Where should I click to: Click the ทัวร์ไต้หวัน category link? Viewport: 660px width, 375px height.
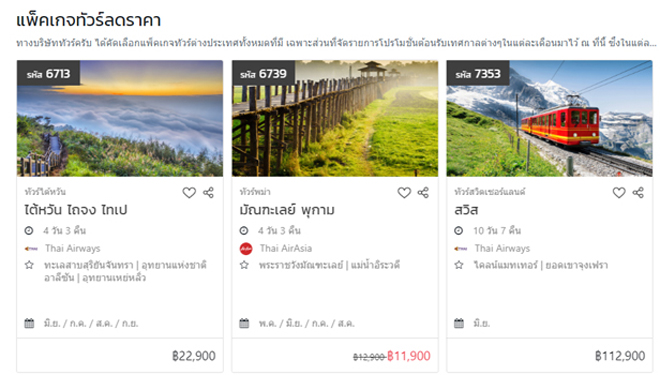pos(45,192)
